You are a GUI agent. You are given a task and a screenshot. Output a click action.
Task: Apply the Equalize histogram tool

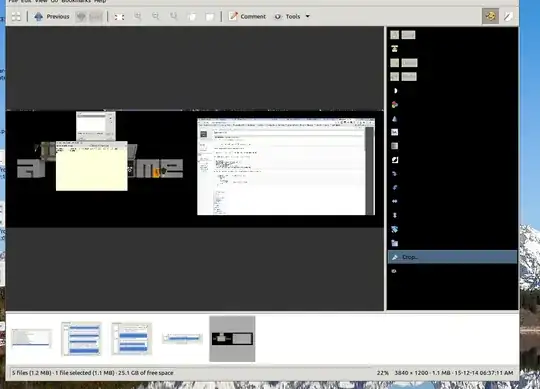395,132
